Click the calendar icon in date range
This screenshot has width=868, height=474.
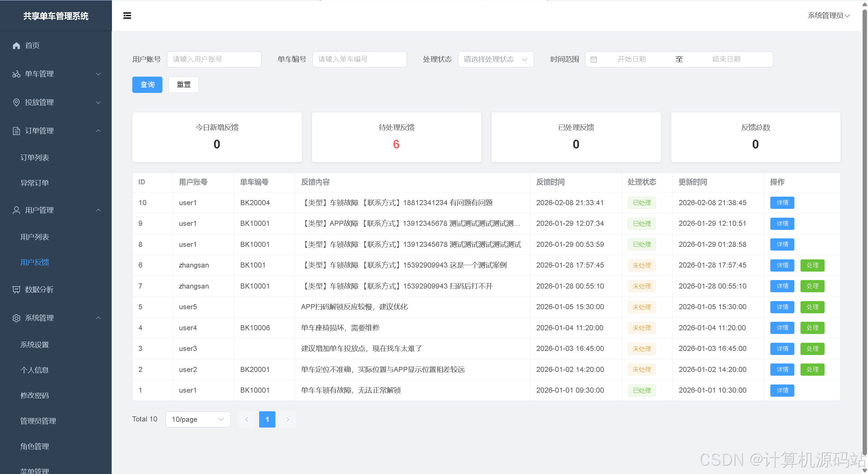593,59
